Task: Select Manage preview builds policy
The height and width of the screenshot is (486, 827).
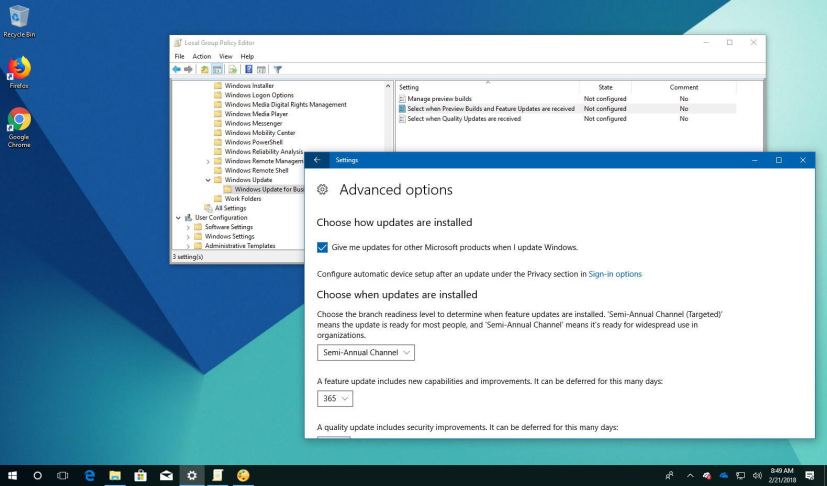Action: [x=439, y=99]
